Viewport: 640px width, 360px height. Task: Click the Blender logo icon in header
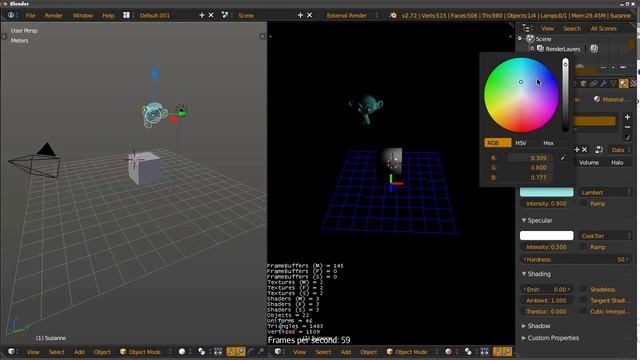click(393, 16)
